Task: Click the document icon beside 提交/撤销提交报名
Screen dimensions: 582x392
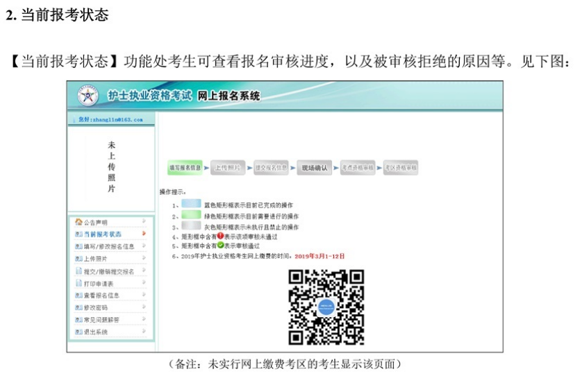Action: pyautogui.click(x=78, y=271)
